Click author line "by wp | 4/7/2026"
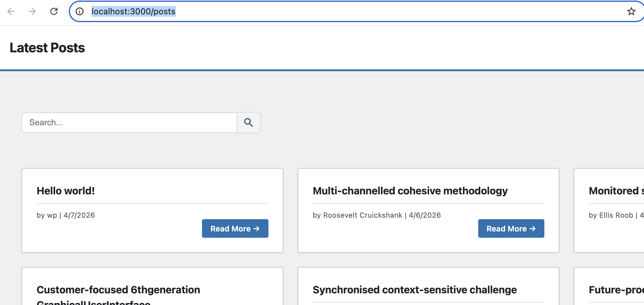The height and width of the screenshot is (305, 644). click(x=66, y=215)
